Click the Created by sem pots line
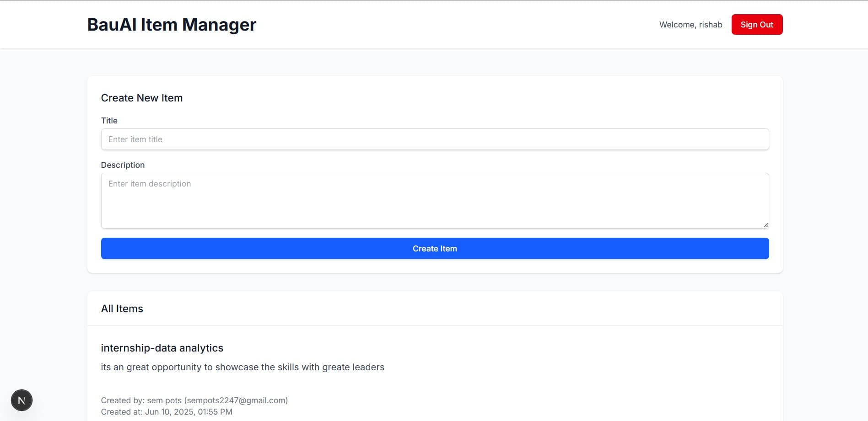 tap(194, 400)
